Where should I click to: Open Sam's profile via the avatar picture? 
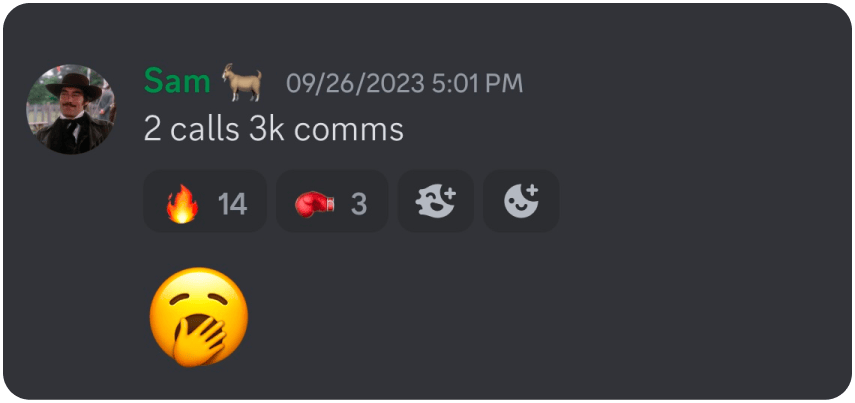[71, 109]
